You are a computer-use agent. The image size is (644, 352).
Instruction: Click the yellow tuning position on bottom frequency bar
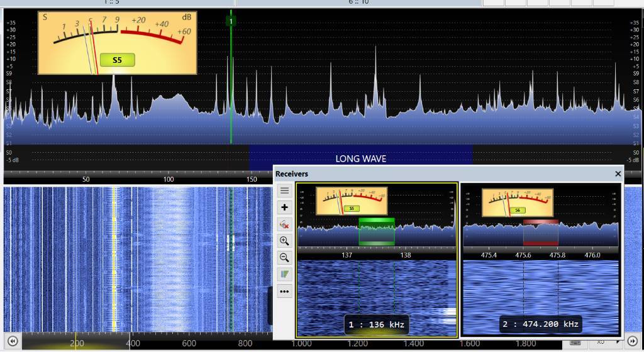[75, 343]
